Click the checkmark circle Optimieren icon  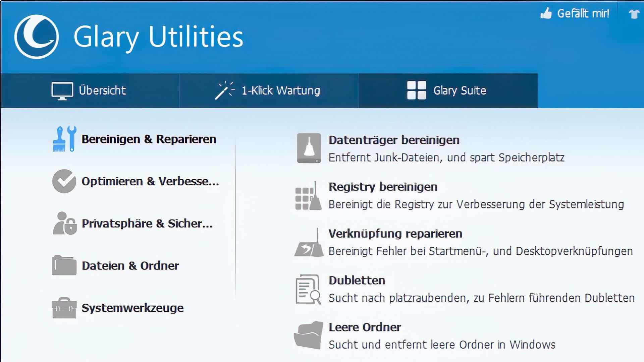point(64,181)
